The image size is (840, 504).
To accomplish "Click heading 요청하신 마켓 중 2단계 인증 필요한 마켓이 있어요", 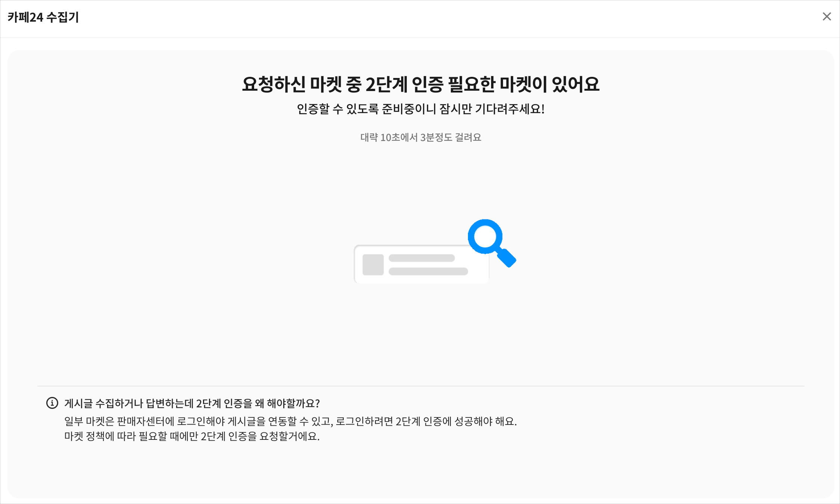I will tap(421, 84).
